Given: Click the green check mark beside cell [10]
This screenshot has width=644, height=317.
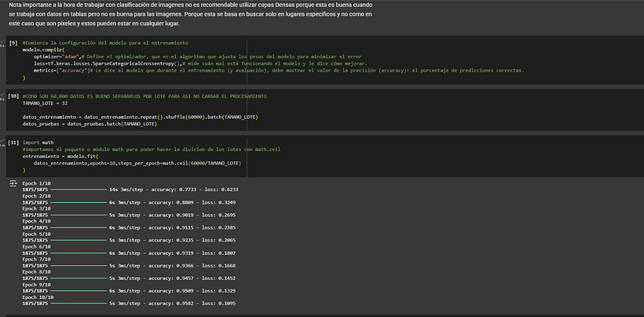Looking at the screenshot, I should [2, 95].
